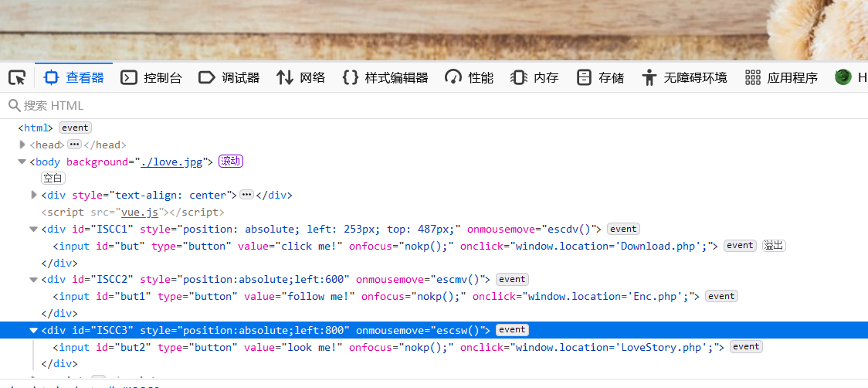Activate the element picker tool
The height and width of the screenshot is (388, 868).
click(x=17, y=77)
